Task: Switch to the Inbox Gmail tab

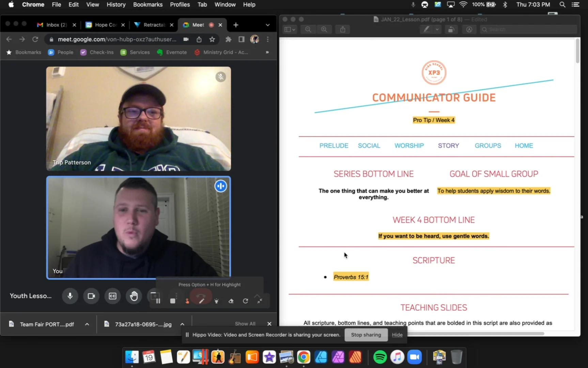Action: point(55,25)
